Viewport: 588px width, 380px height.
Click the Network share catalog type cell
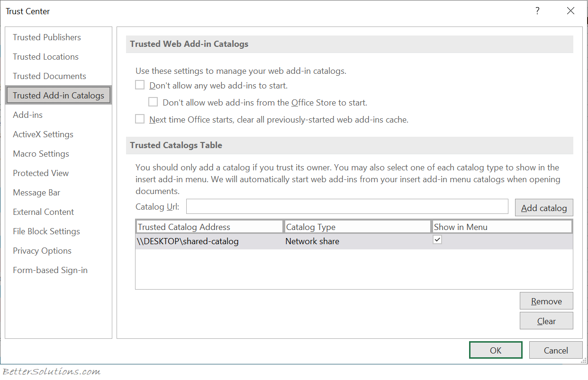312,241
